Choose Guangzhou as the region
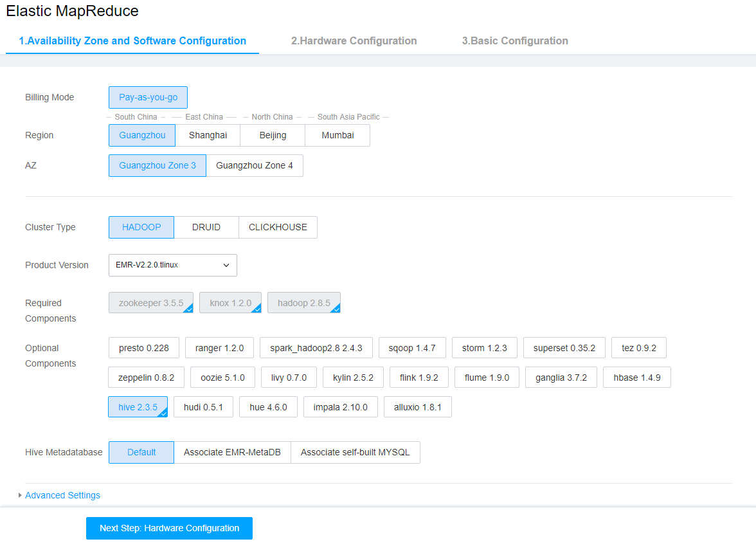Viewport: 756px width, 546px height. pyautogui.click(x=142, y=136)
